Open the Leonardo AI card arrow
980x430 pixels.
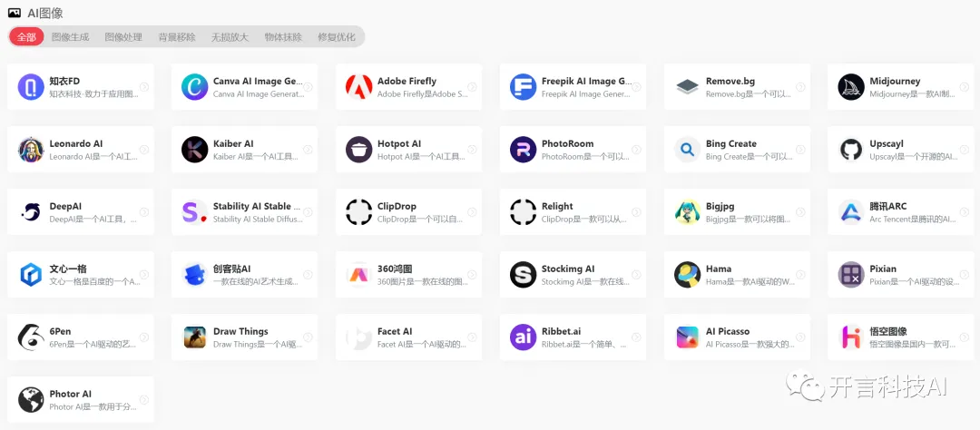[143, 150]
